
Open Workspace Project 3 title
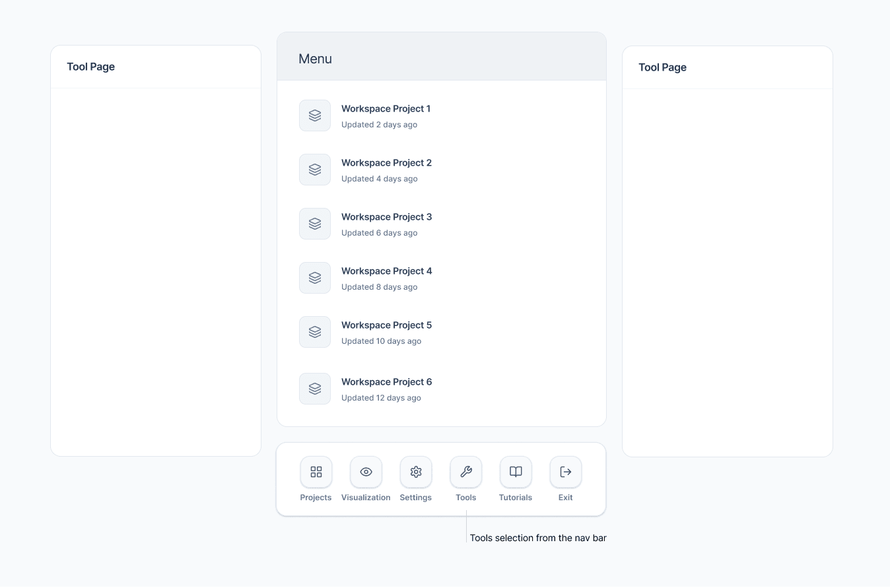tap(386, 217)
